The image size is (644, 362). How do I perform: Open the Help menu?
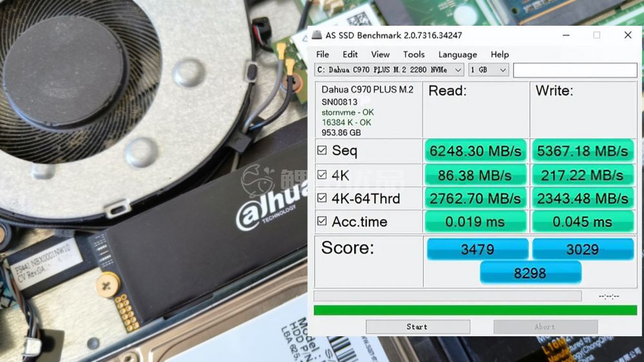tap(500, 54)
